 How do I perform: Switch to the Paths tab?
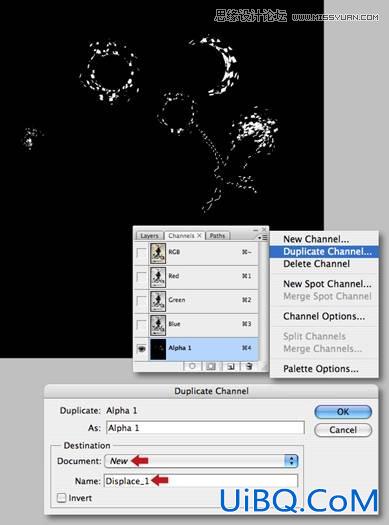click(x=217, y=236)
